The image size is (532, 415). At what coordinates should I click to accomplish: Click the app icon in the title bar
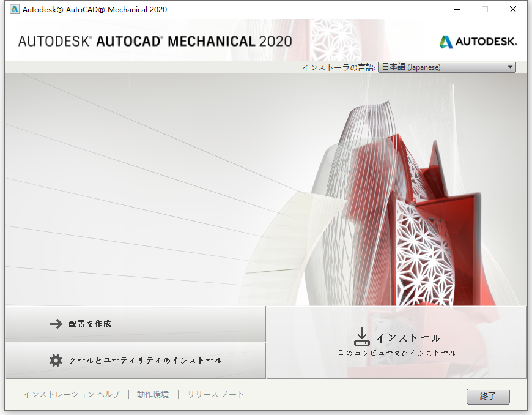[15, 10]
